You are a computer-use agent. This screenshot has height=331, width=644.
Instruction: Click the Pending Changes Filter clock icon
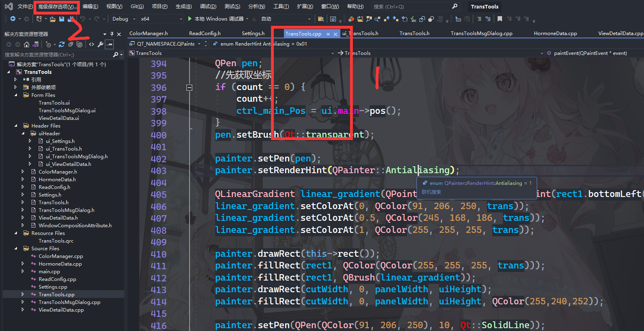(48, 44)
